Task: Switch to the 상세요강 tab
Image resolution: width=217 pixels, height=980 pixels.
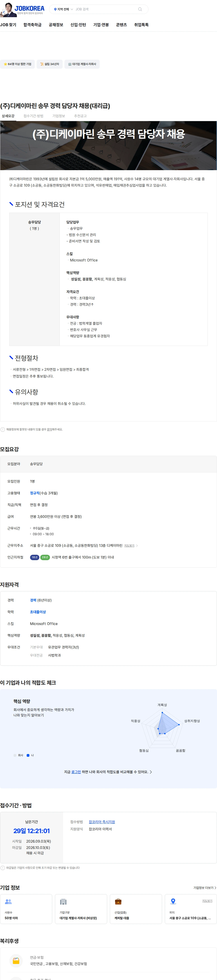Action: point(8,116)
